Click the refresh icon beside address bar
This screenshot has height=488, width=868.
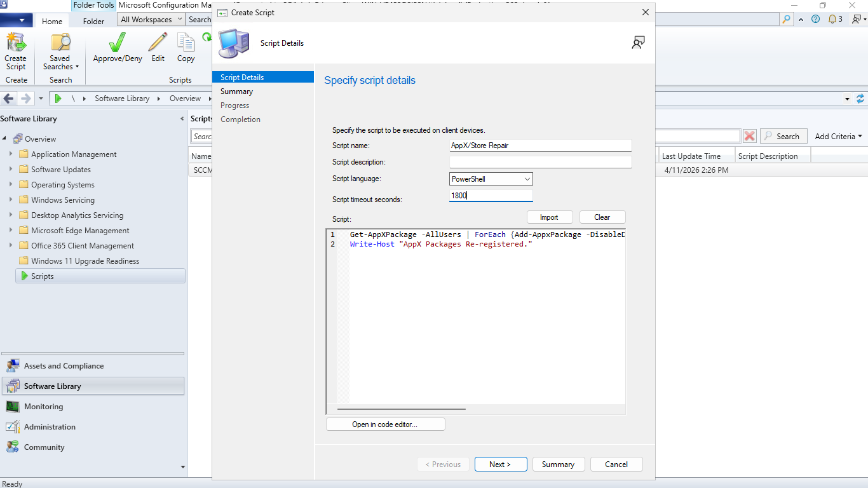pos(860,98)
